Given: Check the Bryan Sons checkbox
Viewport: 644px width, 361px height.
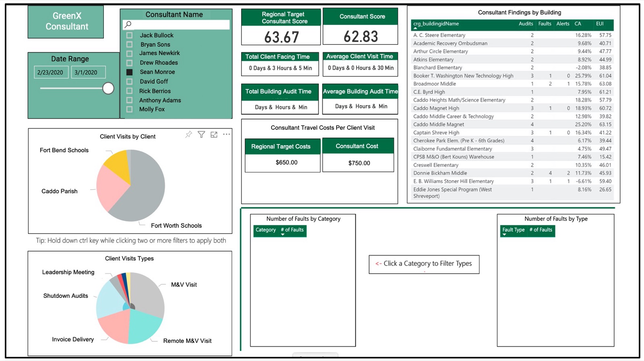Looking at the screenshot, I should 129,44.
